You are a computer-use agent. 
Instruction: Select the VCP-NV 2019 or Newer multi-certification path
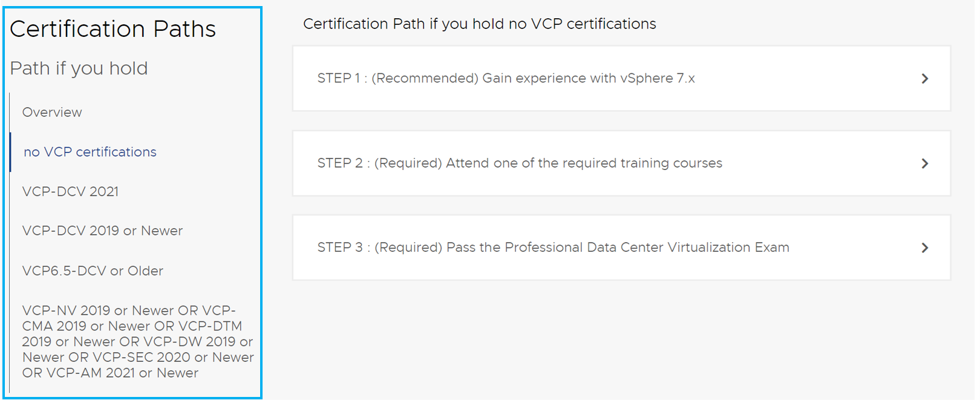click(x=137, y=342)
